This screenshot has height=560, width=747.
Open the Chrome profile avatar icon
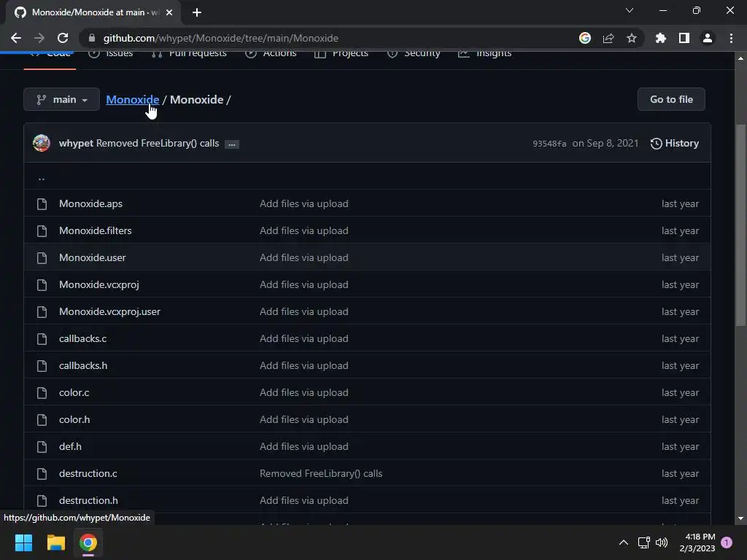pyautogui.click(x=708, y=38)
